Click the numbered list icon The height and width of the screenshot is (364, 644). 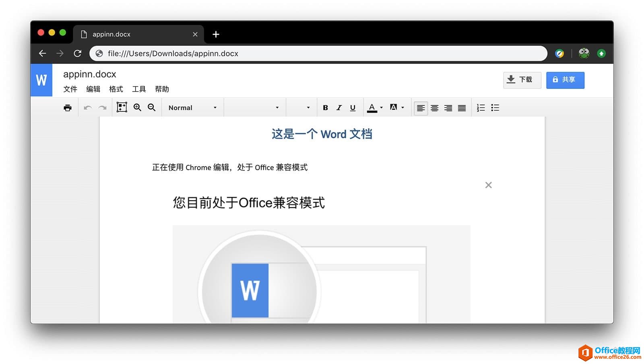pos(480,107)
